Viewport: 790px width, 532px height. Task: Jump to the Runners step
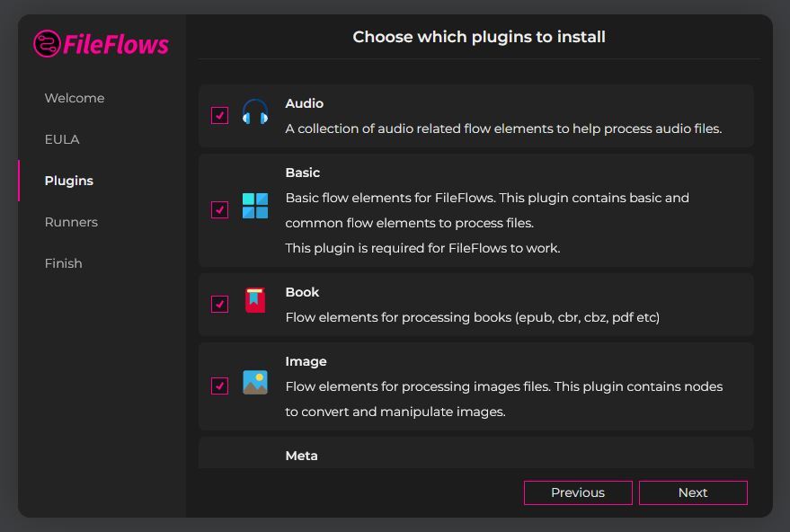tap(71, 222)
